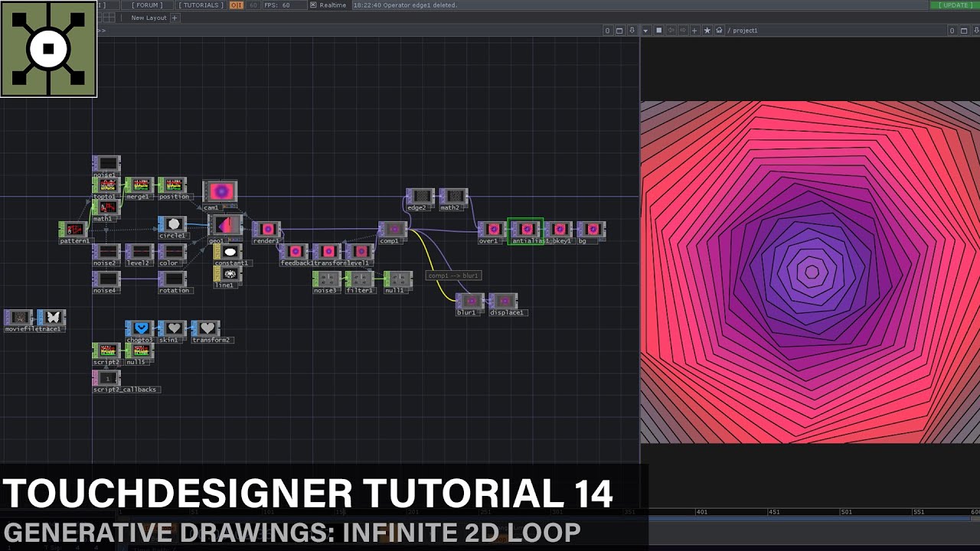Click the plus icon in pane bar

[694, 31]
